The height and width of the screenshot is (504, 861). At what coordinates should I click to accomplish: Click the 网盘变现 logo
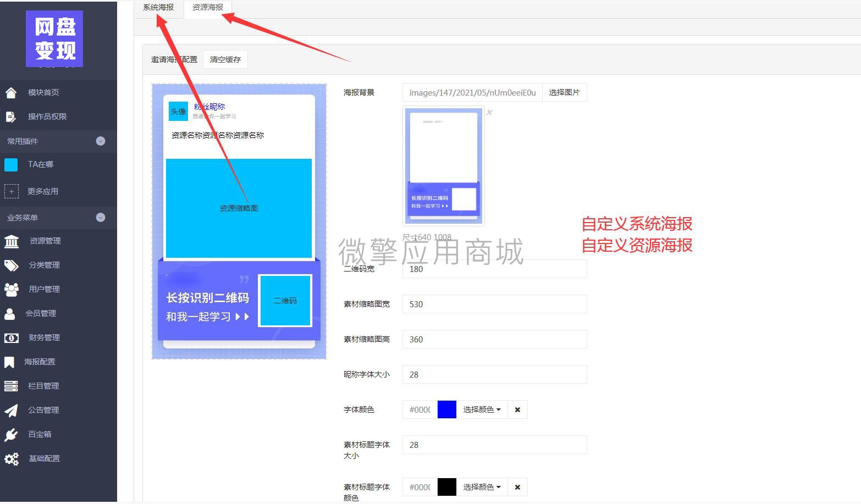(54, 39)
